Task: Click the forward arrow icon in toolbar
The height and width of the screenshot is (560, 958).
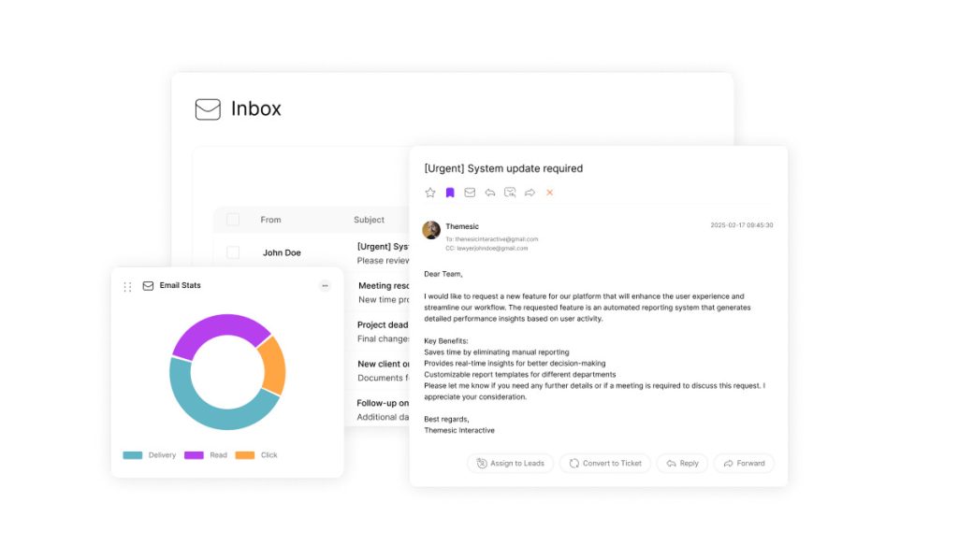Action: 530,193
